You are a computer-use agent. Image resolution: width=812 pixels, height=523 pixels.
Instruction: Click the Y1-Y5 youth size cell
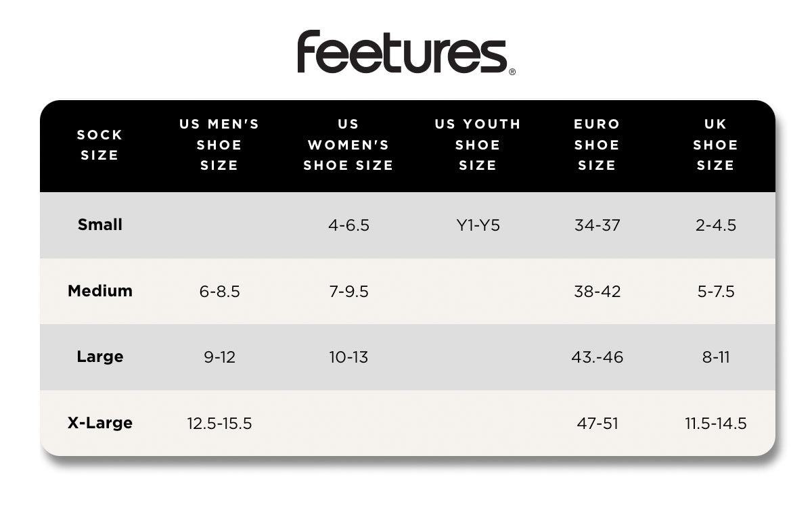click(478, 225)
